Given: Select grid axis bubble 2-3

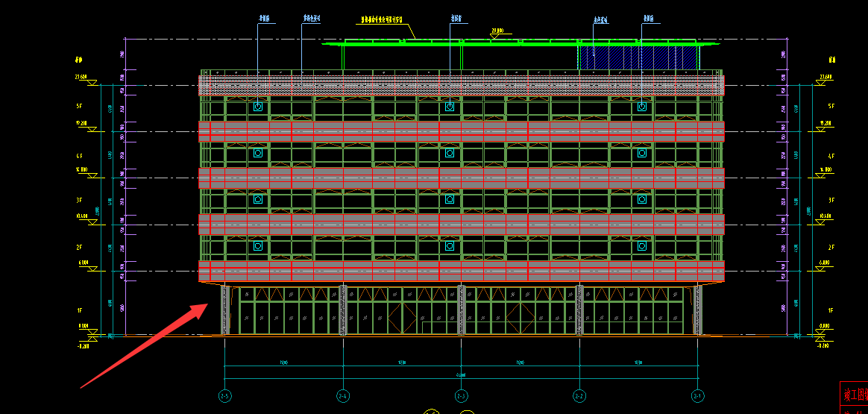Looking at the screenshot, I should (x=461, y=396).
